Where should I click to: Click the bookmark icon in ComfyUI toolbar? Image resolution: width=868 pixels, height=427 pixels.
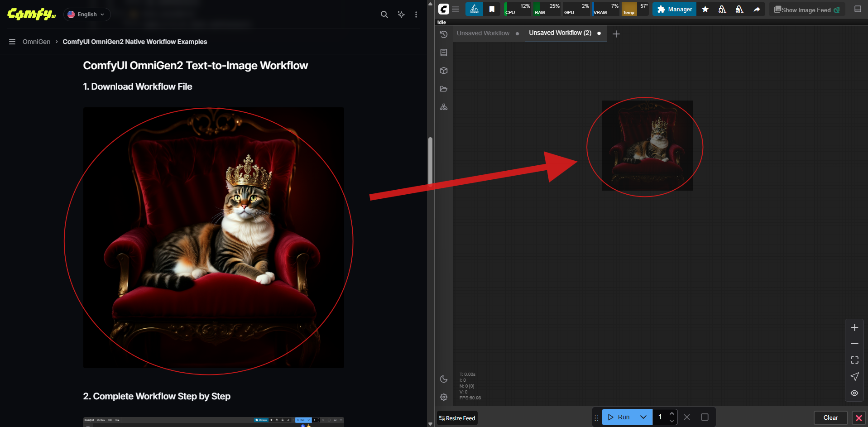tap(492, 9)
